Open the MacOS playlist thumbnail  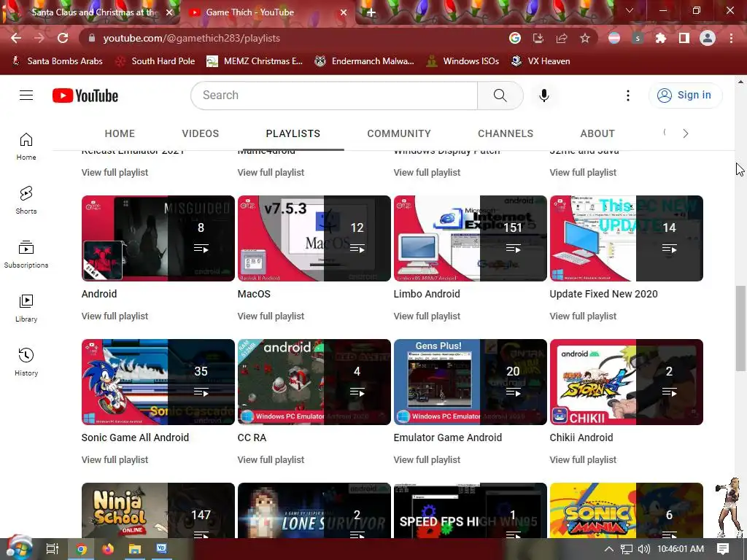point(314,238)
